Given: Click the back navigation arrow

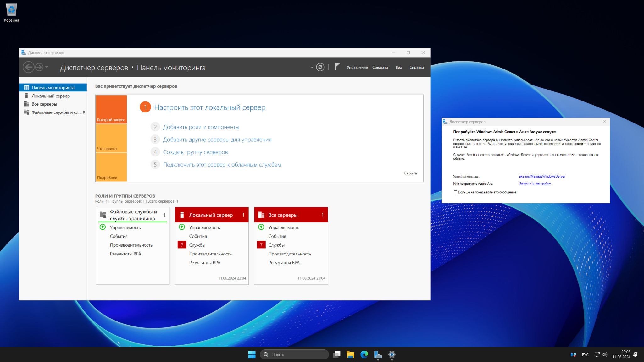Looking at the screenshot, I should (29, 67).
